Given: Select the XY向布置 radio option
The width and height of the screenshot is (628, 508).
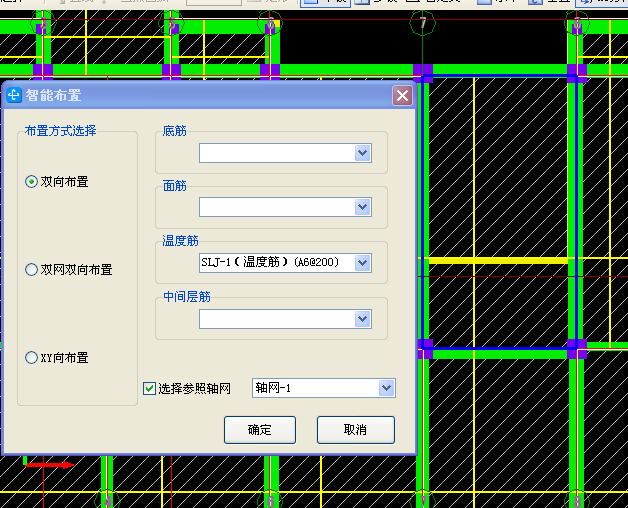Looking at the screenshot, I should click(x=31, y=357).
